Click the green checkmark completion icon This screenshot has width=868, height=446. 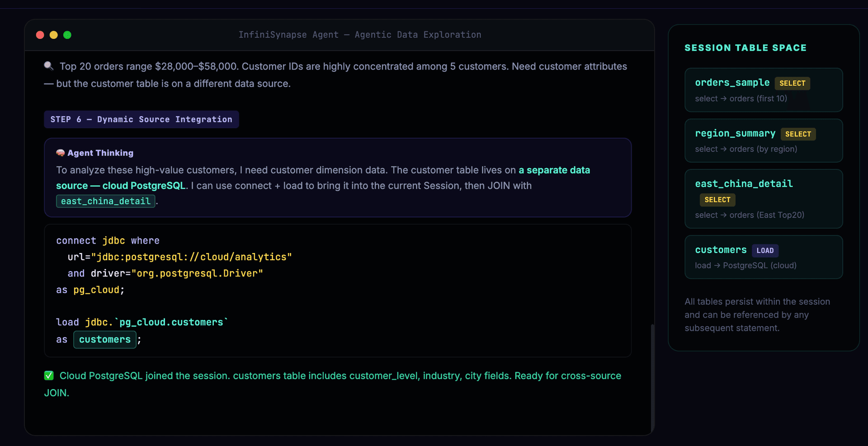coord(48,375)
